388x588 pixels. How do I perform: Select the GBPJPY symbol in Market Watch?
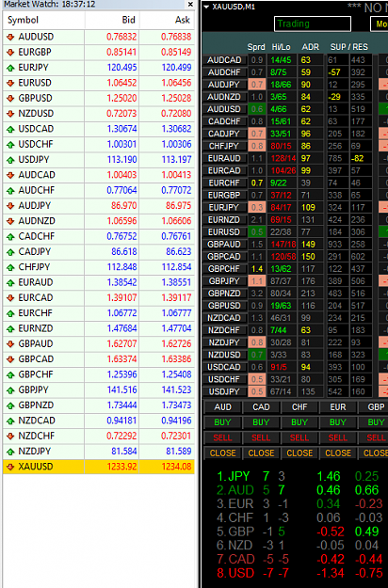33,390
